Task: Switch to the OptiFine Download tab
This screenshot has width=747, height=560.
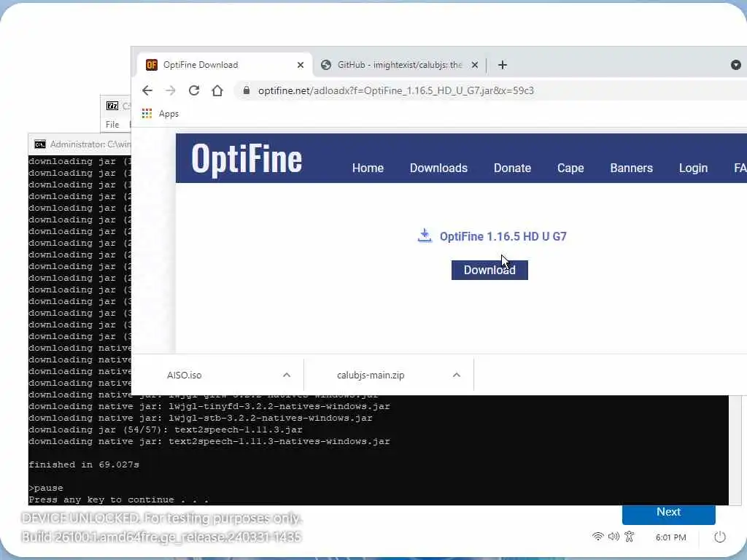Action: pyautogui.click(x=225, y=65)
